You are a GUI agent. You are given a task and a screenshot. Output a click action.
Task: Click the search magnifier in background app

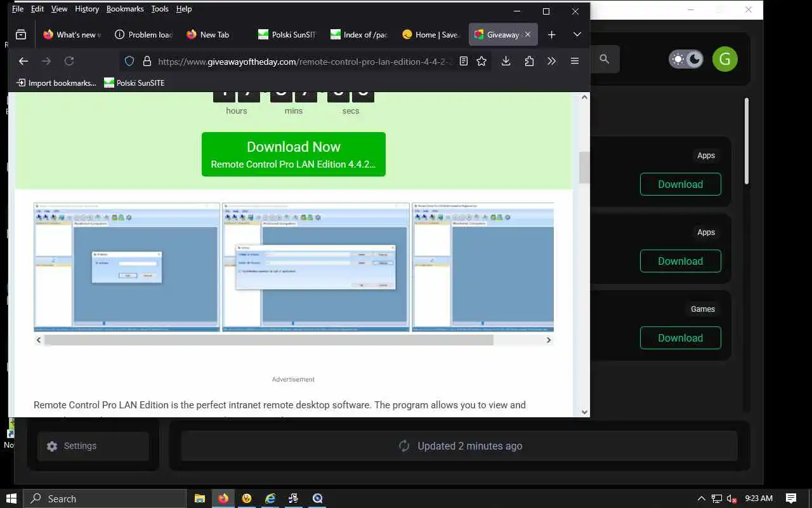(605, 59)
